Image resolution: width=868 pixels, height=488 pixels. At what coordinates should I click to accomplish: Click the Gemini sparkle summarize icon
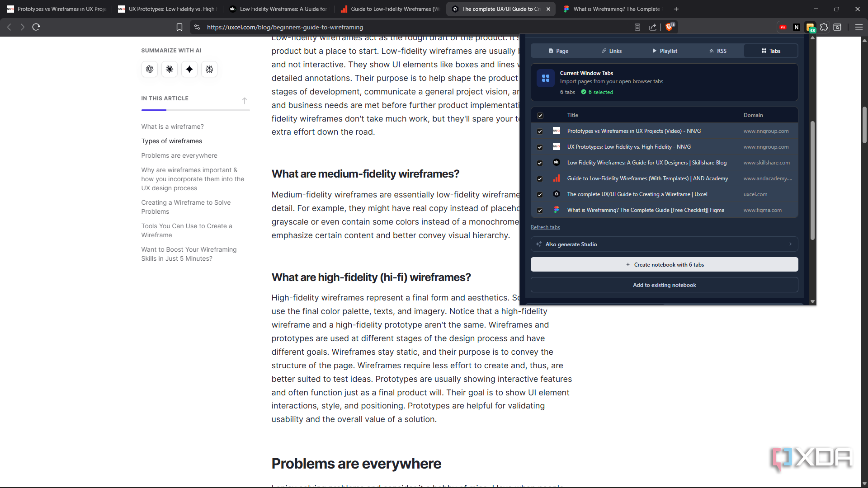(x=189, y=69)
